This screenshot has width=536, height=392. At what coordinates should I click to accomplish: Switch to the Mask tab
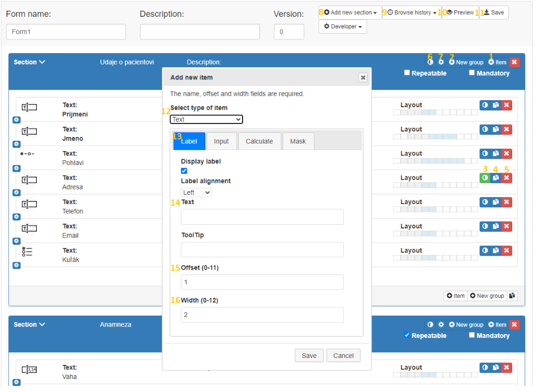coord(298,141)
